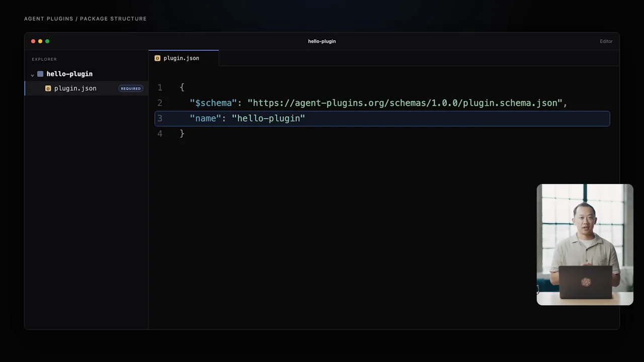Image resolution: width=644 pixels, height=362 pixels.
Task: Click the opening brace on line 1
Action: [x=182, y=87]
